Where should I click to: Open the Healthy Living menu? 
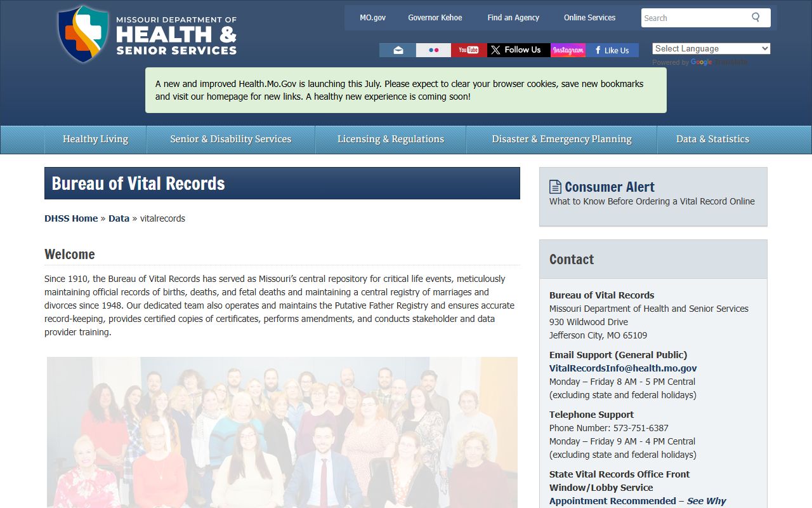point(95,139)
